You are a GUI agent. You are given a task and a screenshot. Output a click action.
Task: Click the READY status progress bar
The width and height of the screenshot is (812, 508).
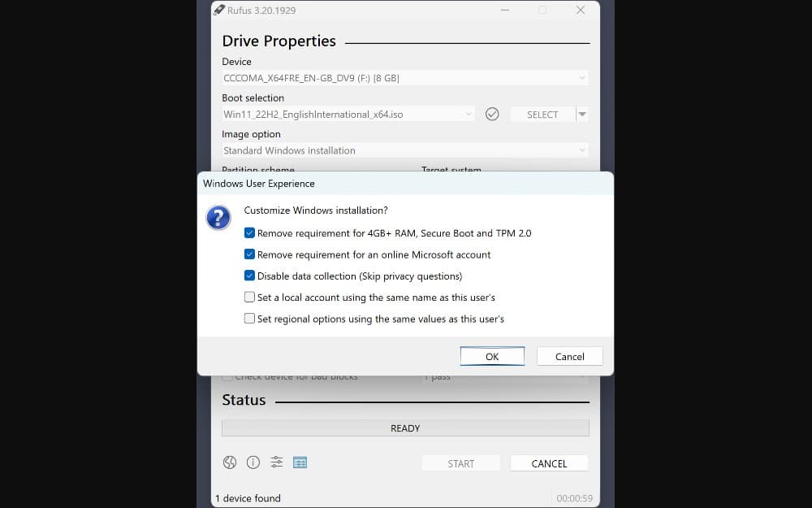point(405,428)
